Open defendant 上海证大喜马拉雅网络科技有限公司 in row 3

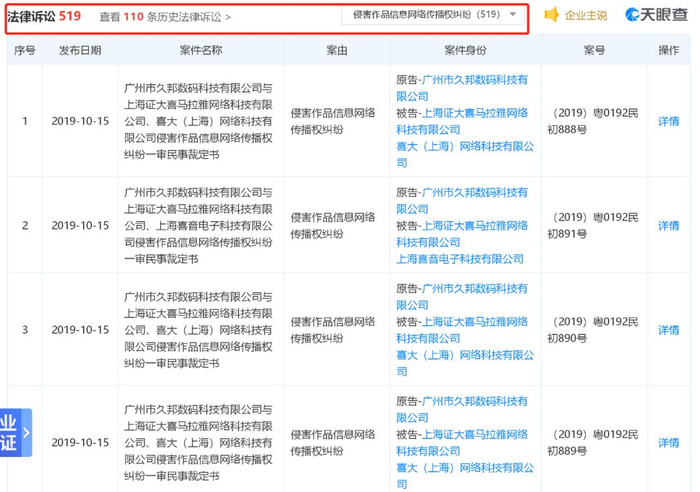tap(462, 330)
